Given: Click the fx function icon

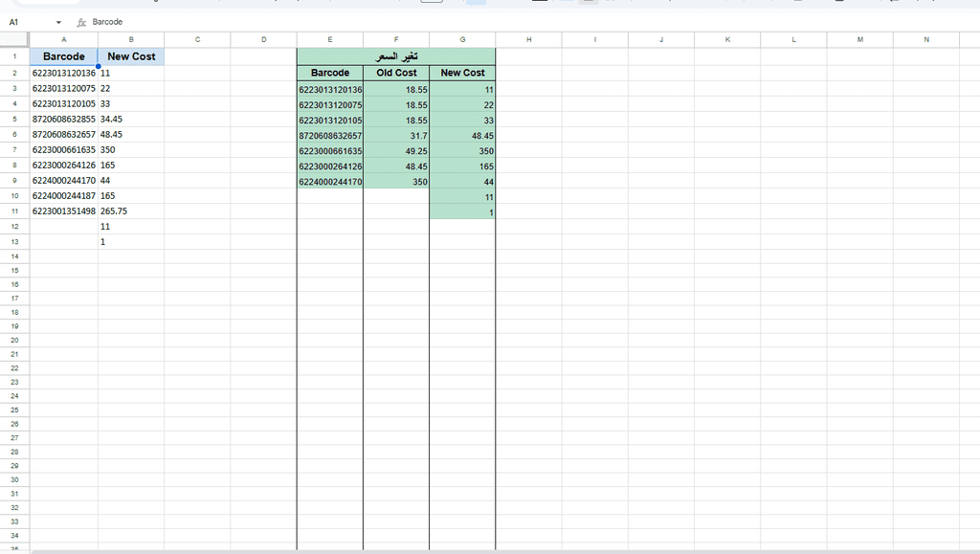Looking at the screenshot, I should click(x=81, y=22).
